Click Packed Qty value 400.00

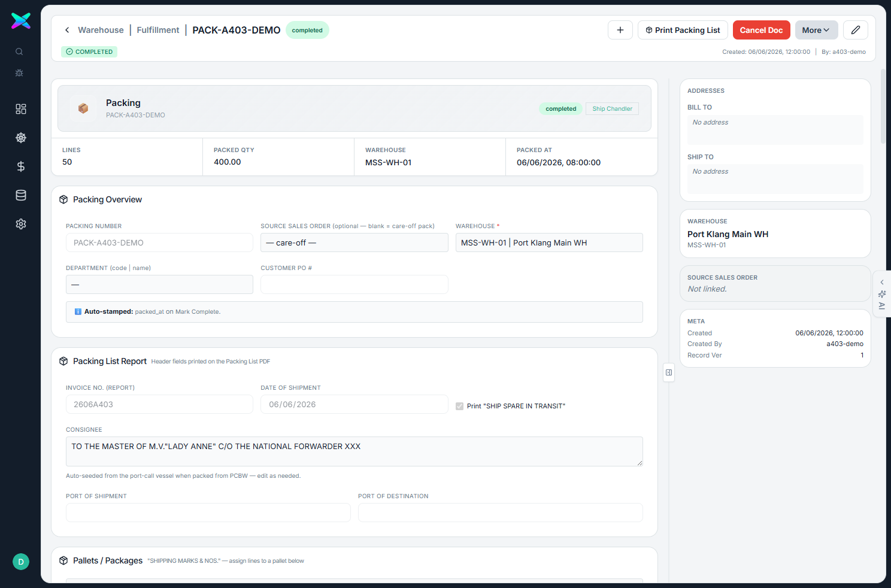(228, 162)
